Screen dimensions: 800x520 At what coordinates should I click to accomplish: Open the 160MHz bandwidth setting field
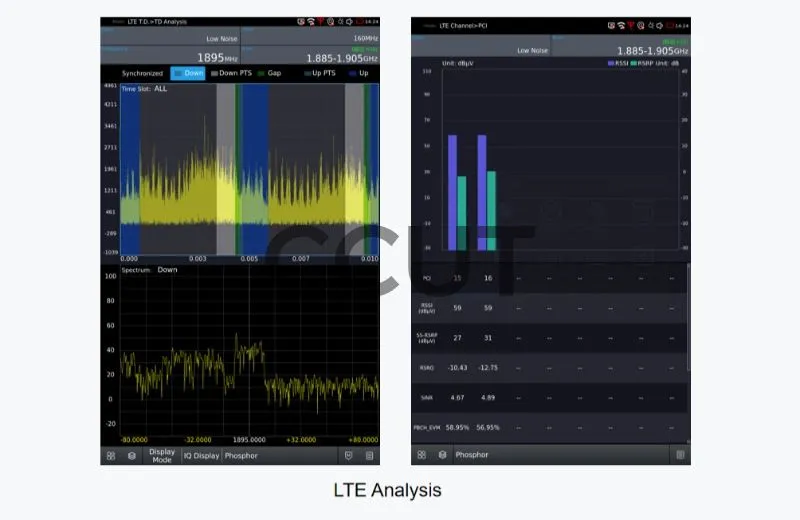(x=310, y=36)
